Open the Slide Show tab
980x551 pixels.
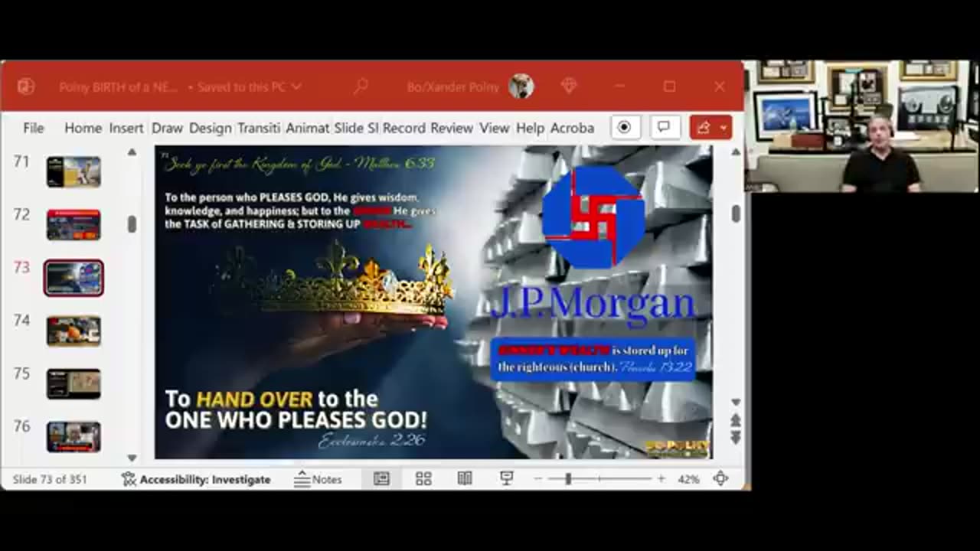pos(356,128)
